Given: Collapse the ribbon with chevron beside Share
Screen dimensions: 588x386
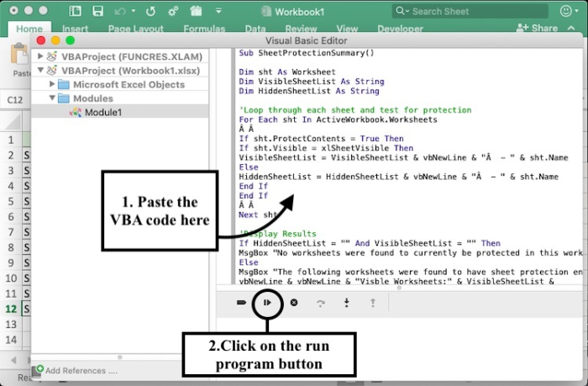Looking at the screenshot, I should pyautogui.click(x=571, y=28).
